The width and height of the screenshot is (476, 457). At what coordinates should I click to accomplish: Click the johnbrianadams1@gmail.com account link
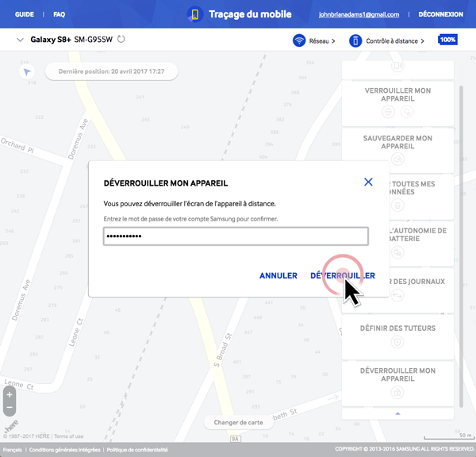coord(359,14)
